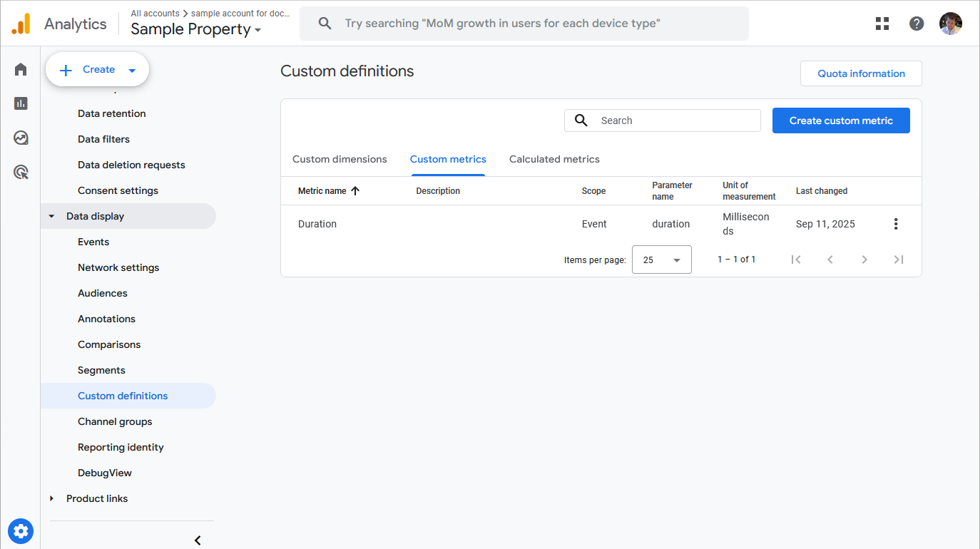The width and height of the screenshot is (980, 549).
Task: Open Advertising icon in left rail
Action: pyautogui.click(x=21, y=172)
